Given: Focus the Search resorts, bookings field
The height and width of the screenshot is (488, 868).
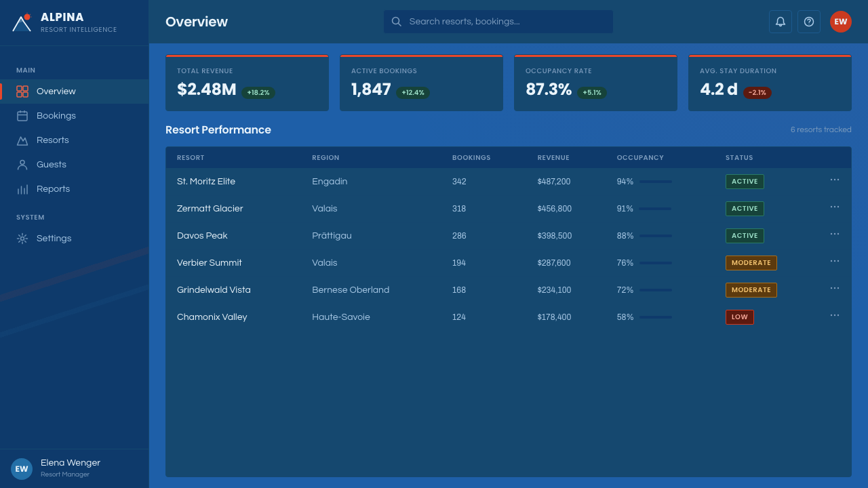Looking at the screenshot, I should point(498,22).
